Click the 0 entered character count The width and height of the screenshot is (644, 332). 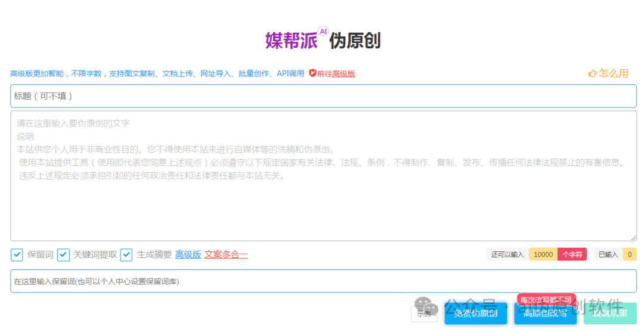point(630,254)
